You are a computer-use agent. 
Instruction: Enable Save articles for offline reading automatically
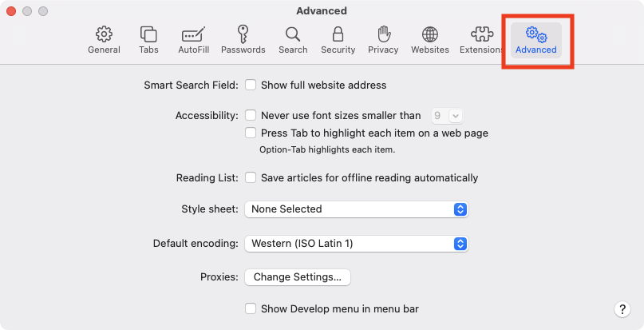(251, 177)
